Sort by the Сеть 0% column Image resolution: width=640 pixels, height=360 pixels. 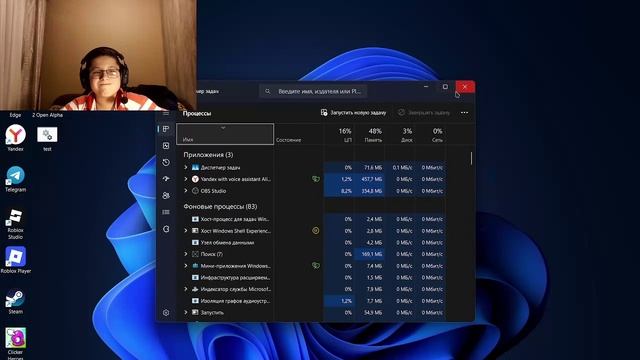pyautogui.click(x=430, y=134)
